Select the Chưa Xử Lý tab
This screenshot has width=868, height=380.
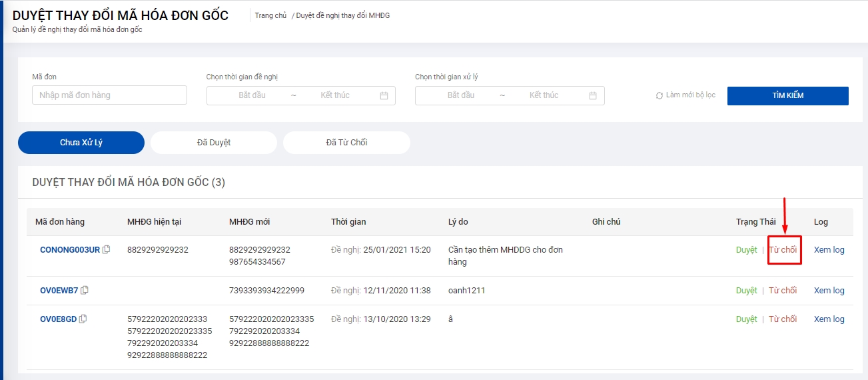pos(81,143)
